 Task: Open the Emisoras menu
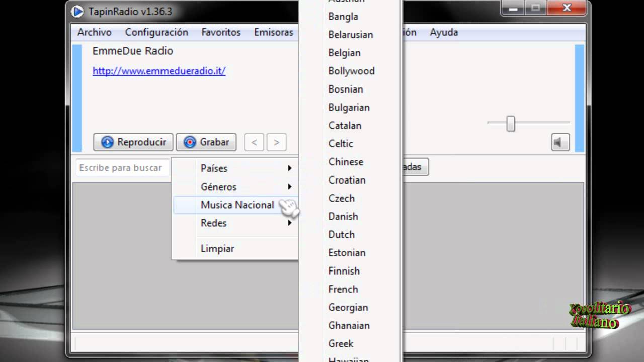point(273,32)
